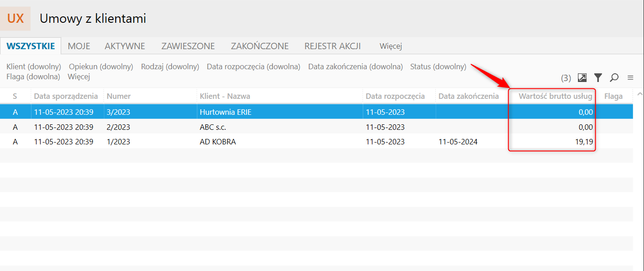Click the orange UX module logo
The width and height of the screenshot is (644, 271).
coord(15,19)
